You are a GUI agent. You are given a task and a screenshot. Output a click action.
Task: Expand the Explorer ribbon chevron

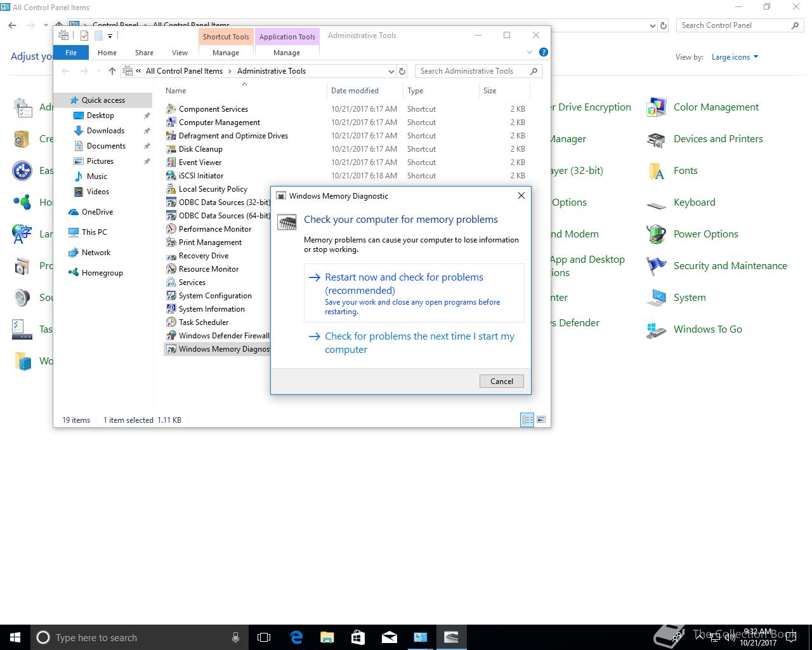pos(530,53)
